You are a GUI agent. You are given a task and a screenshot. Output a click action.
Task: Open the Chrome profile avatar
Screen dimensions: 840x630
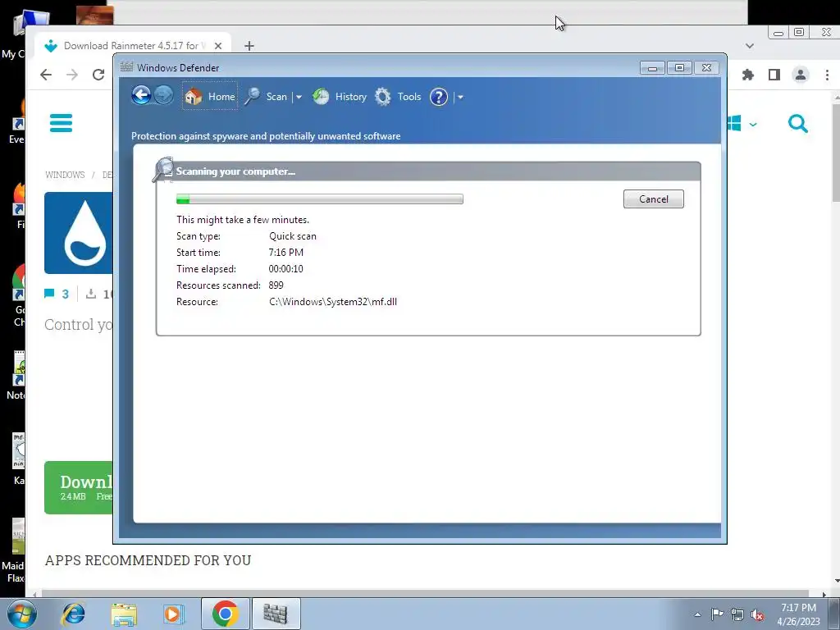pos(801,75)
